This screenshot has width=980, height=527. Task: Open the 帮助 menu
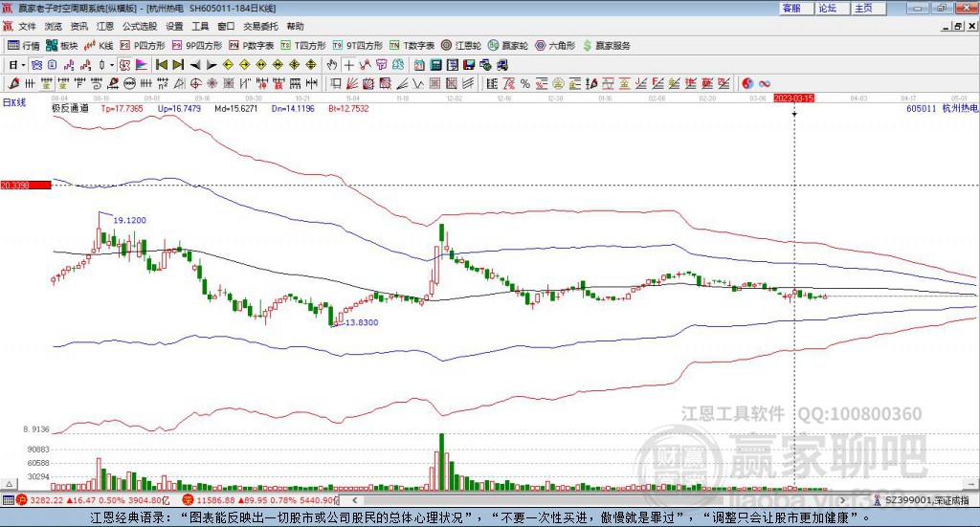295,26
